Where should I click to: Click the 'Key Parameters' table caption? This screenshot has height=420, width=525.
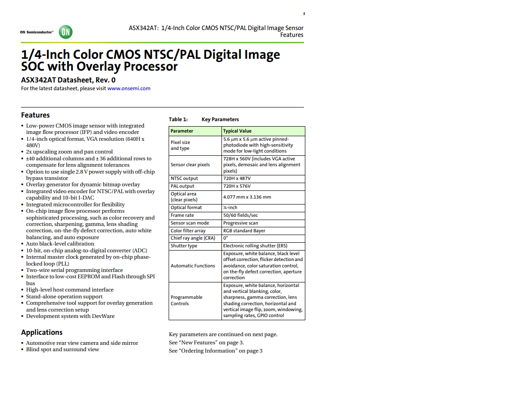click(220, 119)
